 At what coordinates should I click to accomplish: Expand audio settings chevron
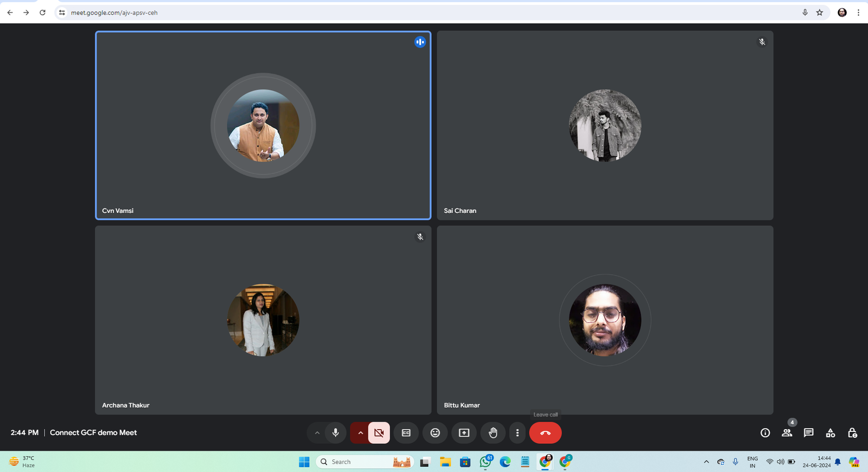(317, 433)
